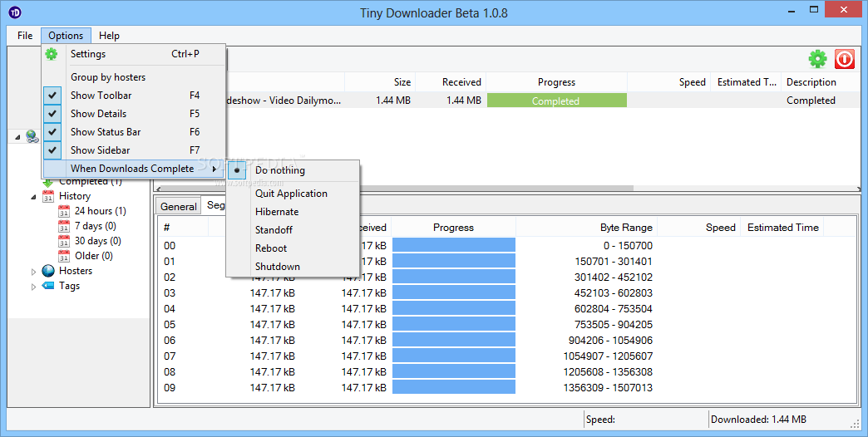The height and width of the screenshot is (437, 868).
Task: Click the Downloaded: 1.44 MB status entry
Action: 758,420
